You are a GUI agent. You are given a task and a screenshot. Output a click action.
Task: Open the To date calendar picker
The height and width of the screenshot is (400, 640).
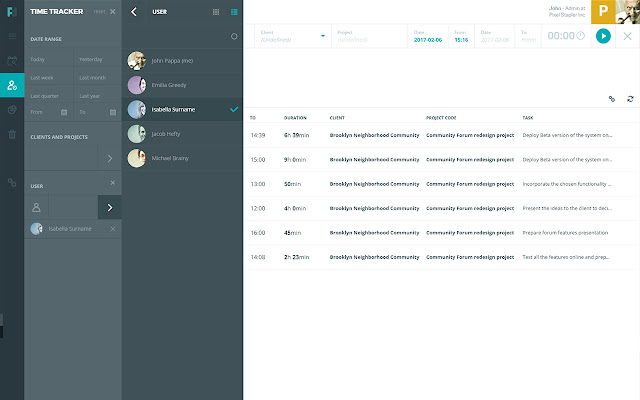[x=113, y=112]
